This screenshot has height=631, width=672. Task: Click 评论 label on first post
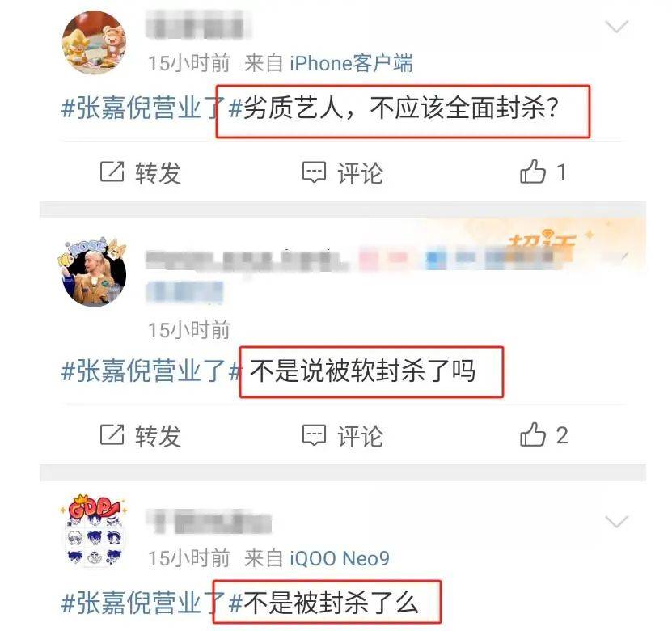361,173
